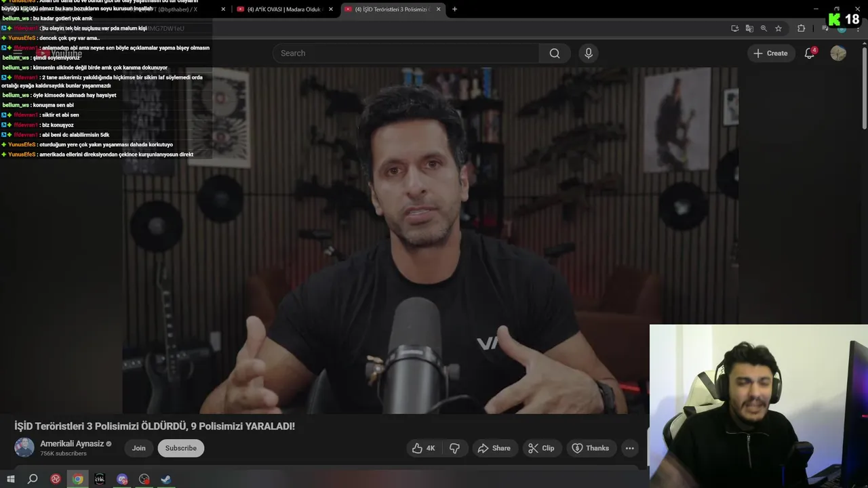Open Windows taskbar search
This screenshot has height=488, width=868.
point(33,479)
